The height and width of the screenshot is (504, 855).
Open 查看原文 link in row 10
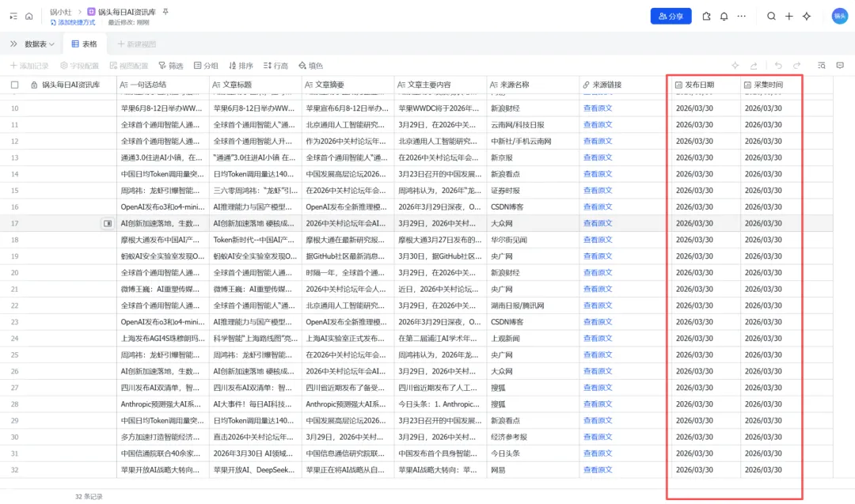tap(598, 108)
